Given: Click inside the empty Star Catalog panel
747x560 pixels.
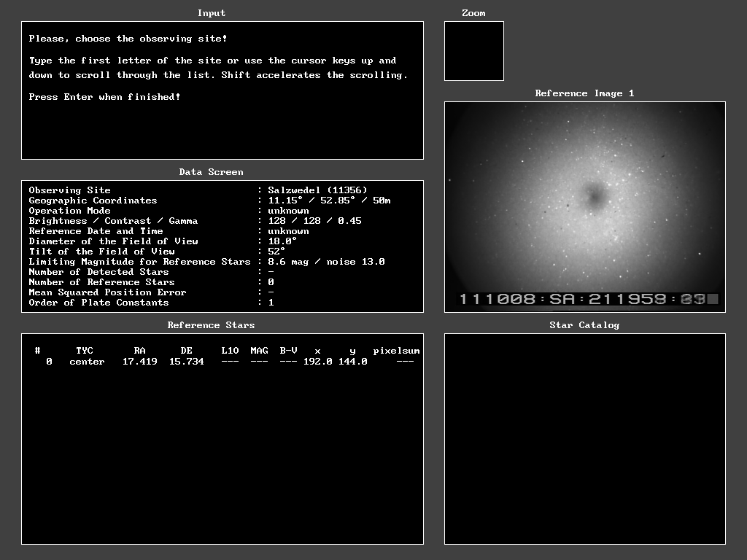Looking at the screenshot, I should (x=585, y=439).
